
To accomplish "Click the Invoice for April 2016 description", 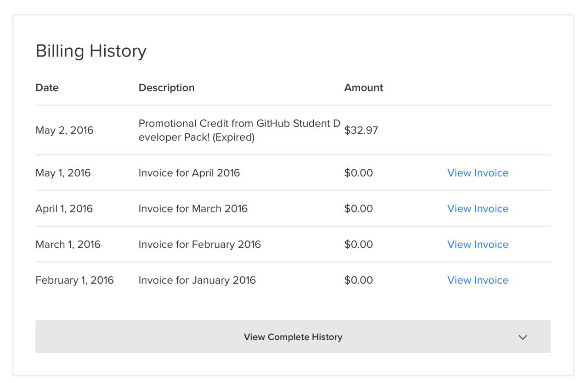I will (x=189, y=173).
